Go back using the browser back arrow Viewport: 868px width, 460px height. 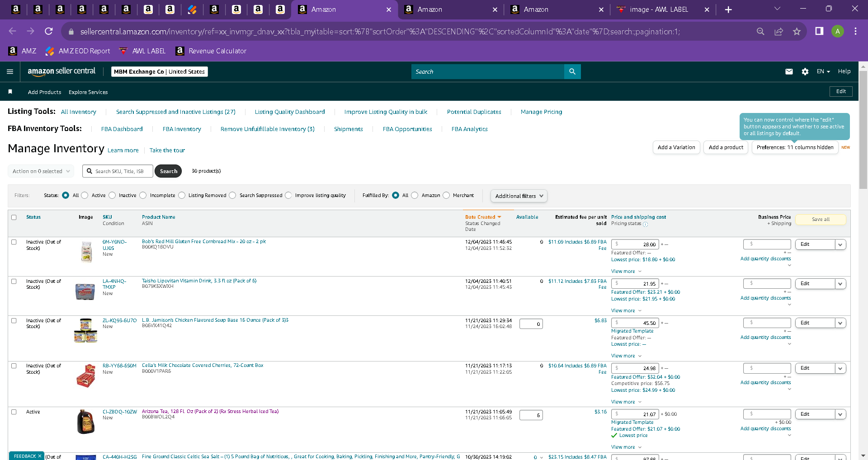[13, 31]
